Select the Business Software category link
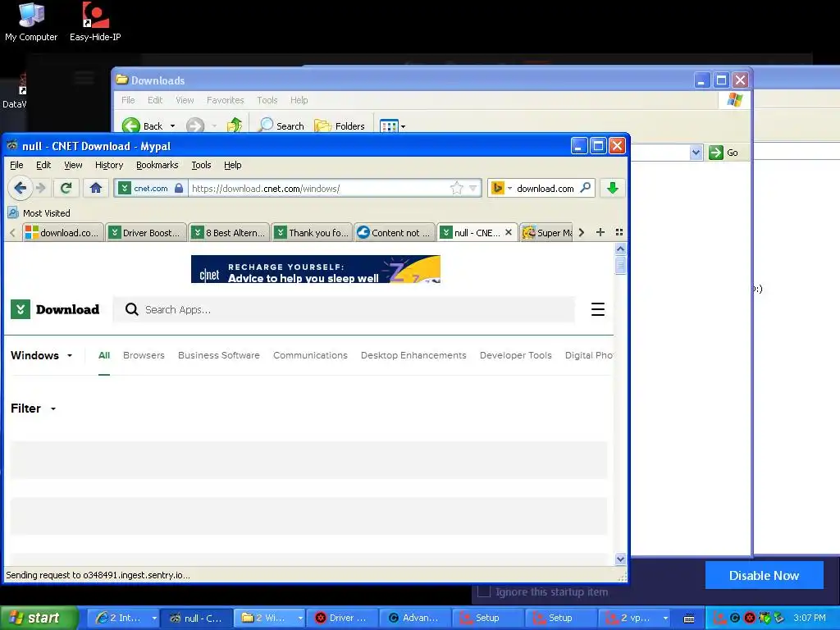Image resolution: width=840 pixels, height=630 pixels. (x=218, y=355)
